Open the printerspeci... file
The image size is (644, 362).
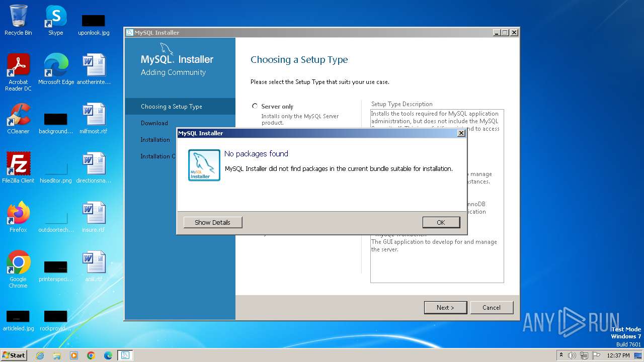tap(56, 270)
